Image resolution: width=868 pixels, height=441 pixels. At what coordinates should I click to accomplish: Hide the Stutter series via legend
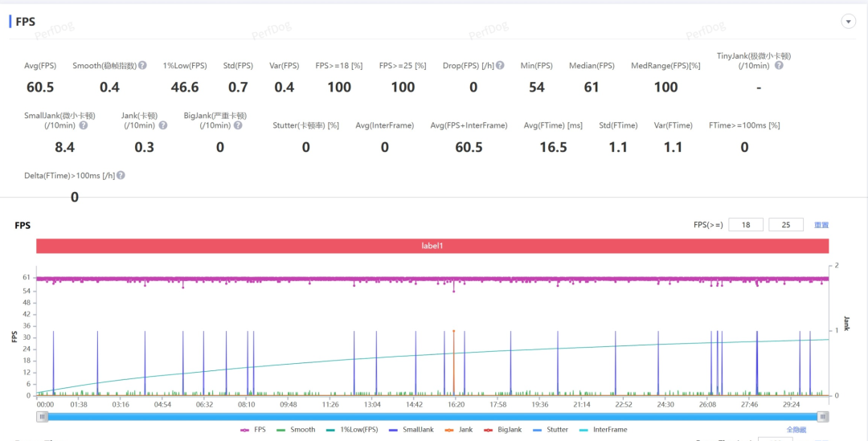[551, 430]
